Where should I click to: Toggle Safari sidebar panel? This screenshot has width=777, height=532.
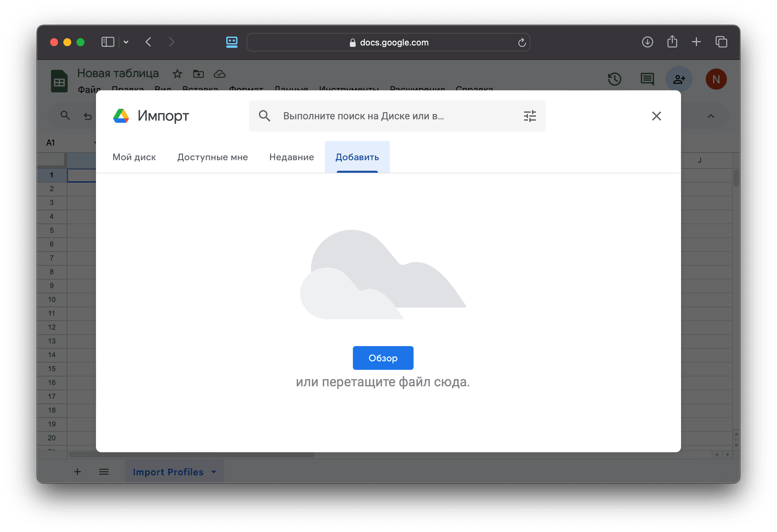108,42
